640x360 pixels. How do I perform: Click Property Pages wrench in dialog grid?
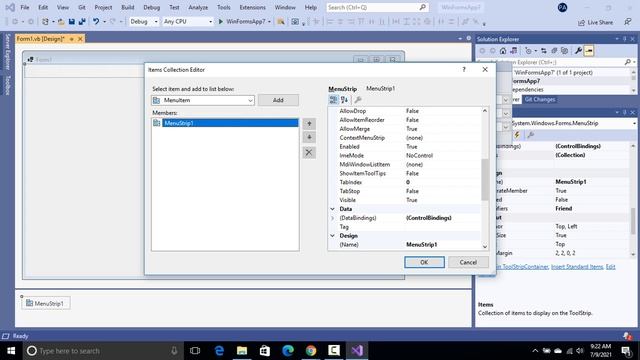pyautogui.click(x=358, y=100)
